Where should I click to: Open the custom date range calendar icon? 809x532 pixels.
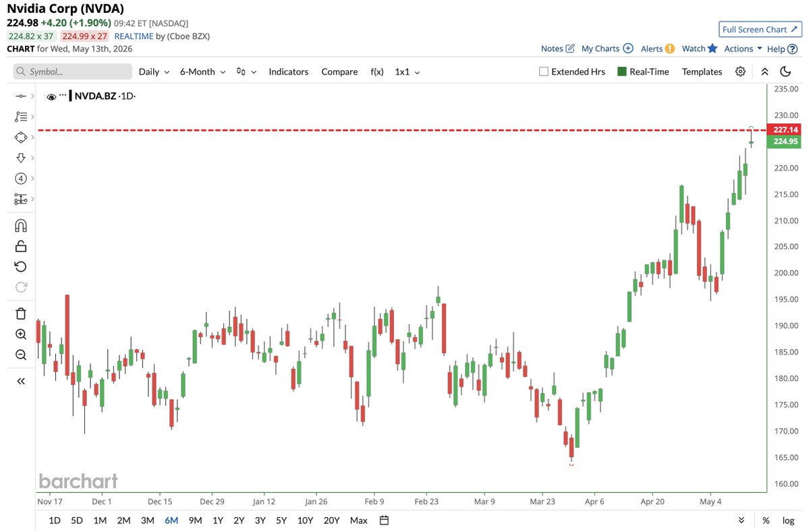pos(384,520)
